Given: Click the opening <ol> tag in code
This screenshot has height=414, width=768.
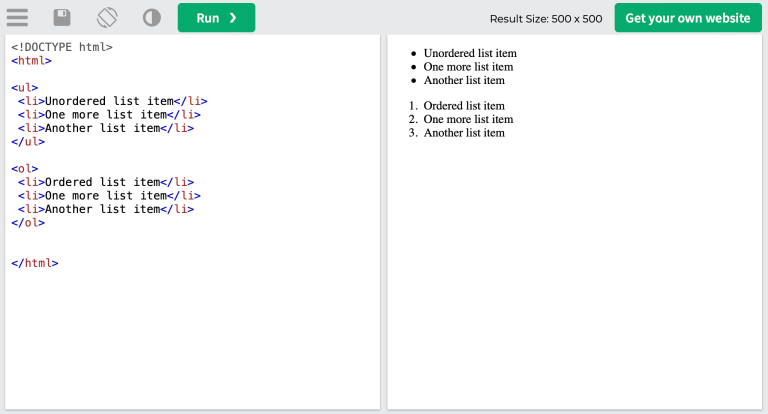Looking at the screenshot, I should point(28,168).
